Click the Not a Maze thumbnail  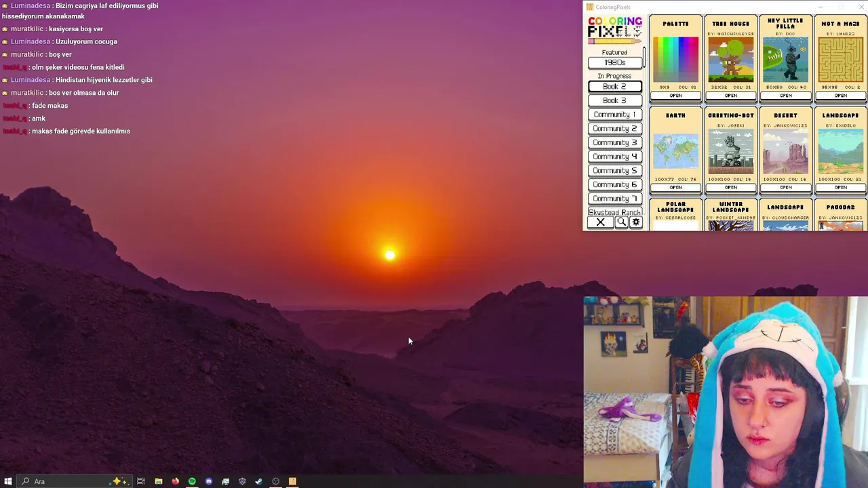coord(841,60)
